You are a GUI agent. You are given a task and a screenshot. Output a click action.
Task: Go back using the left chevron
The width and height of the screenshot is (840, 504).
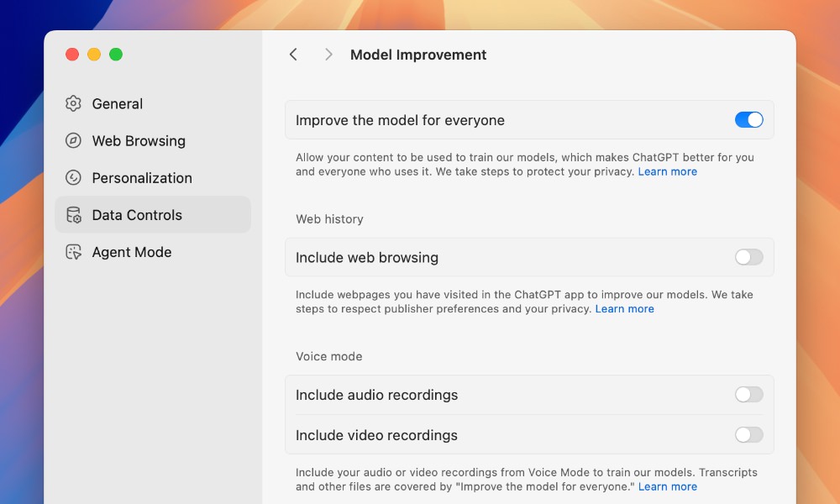(293, 55)
